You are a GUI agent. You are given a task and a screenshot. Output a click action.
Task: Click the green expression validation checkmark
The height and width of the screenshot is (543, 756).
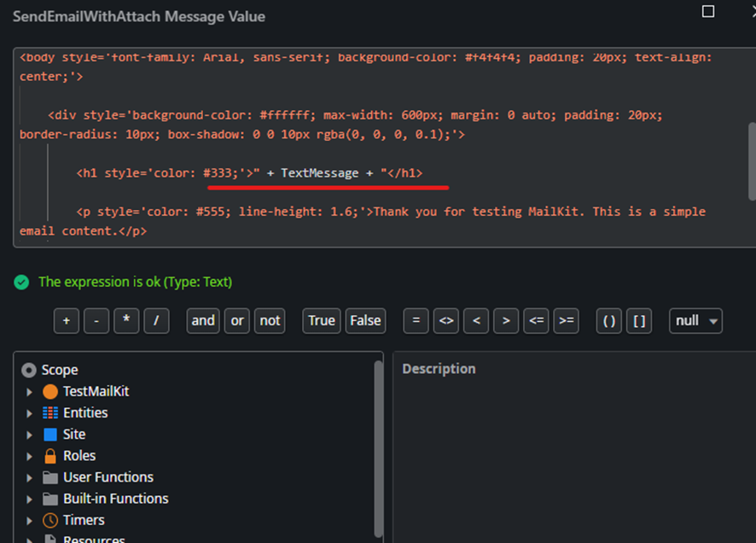23,282
